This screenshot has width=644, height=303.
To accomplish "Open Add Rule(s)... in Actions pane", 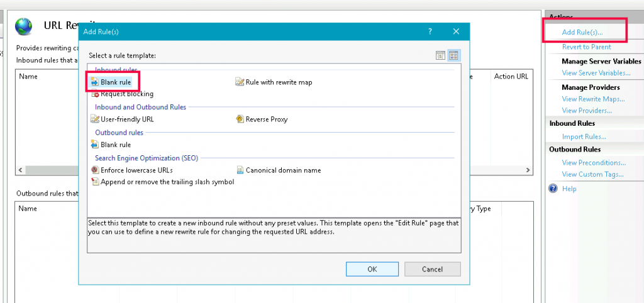I will tap(582, 32).
